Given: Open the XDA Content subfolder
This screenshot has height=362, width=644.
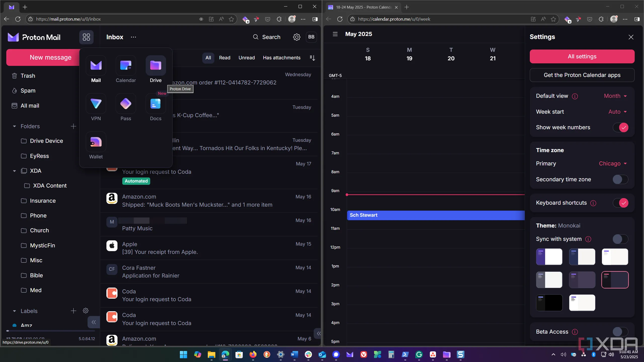Looking at the screenshot, I should 50,186.
